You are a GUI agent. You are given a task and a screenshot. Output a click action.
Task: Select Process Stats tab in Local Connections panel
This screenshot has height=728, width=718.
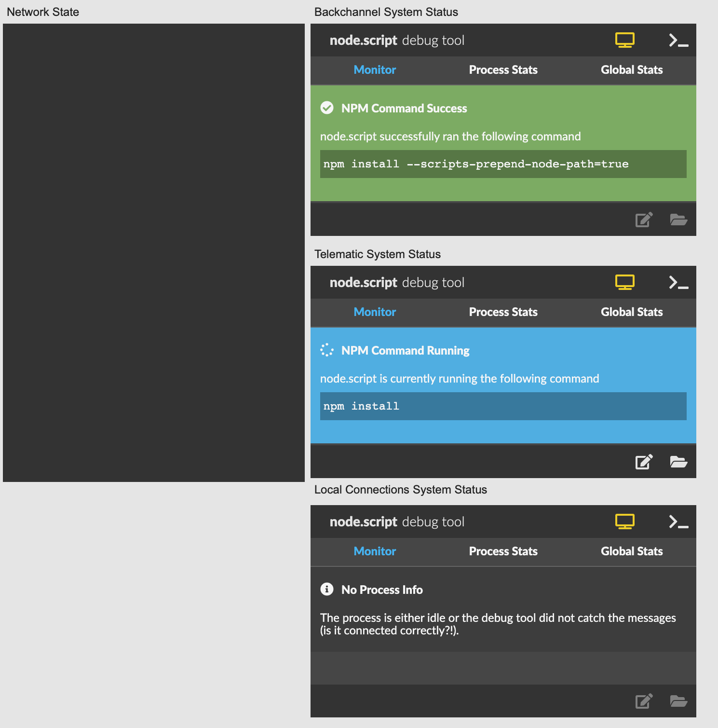[x=503, y=551]
